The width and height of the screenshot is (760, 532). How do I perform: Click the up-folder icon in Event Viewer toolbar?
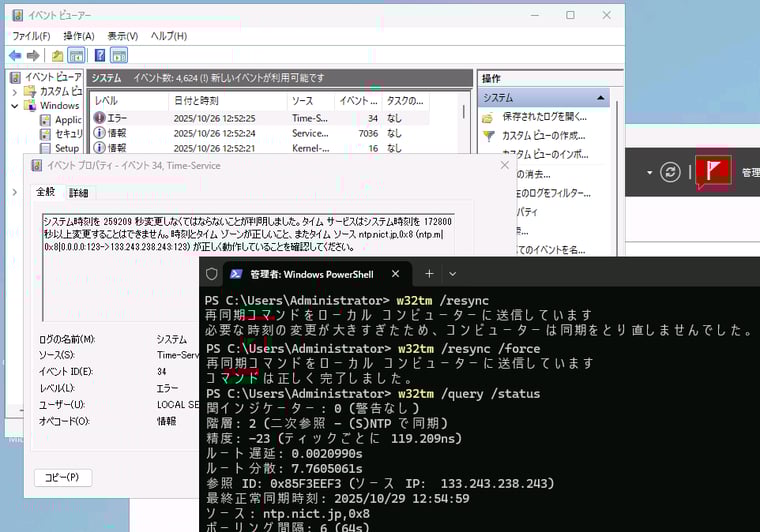58,56
